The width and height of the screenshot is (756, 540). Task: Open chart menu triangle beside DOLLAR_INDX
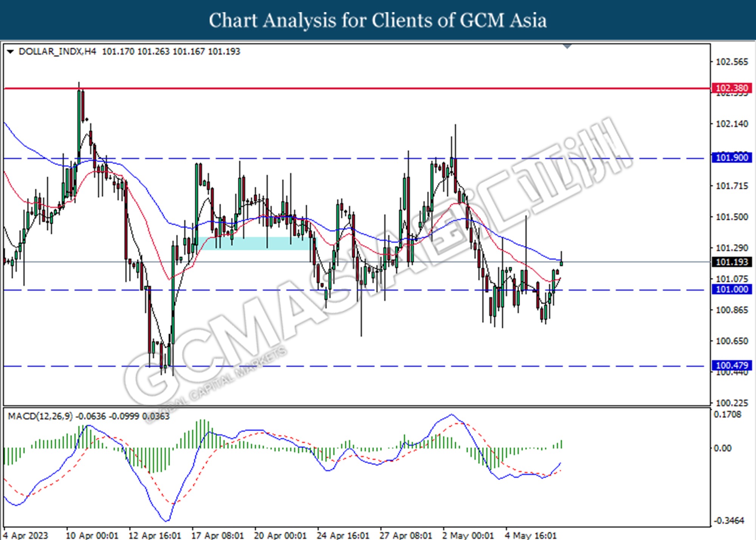(10, 51)
